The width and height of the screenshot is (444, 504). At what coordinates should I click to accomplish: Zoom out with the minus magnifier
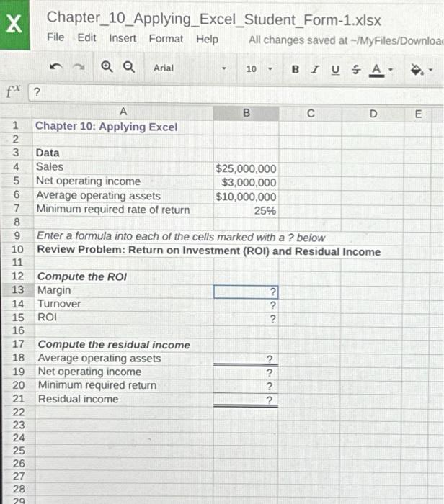[x=129, y=67]
